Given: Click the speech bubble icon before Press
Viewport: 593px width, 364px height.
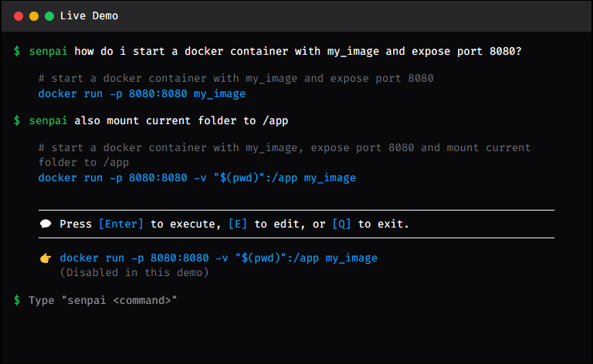Looking at the screenshot, I should coord(46,224).
